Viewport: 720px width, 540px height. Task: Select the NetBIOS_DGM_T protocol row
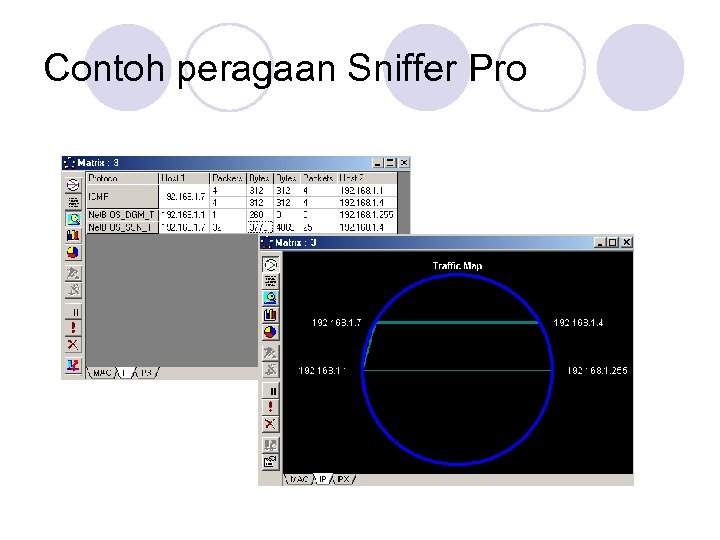click(x=122, y=215)
